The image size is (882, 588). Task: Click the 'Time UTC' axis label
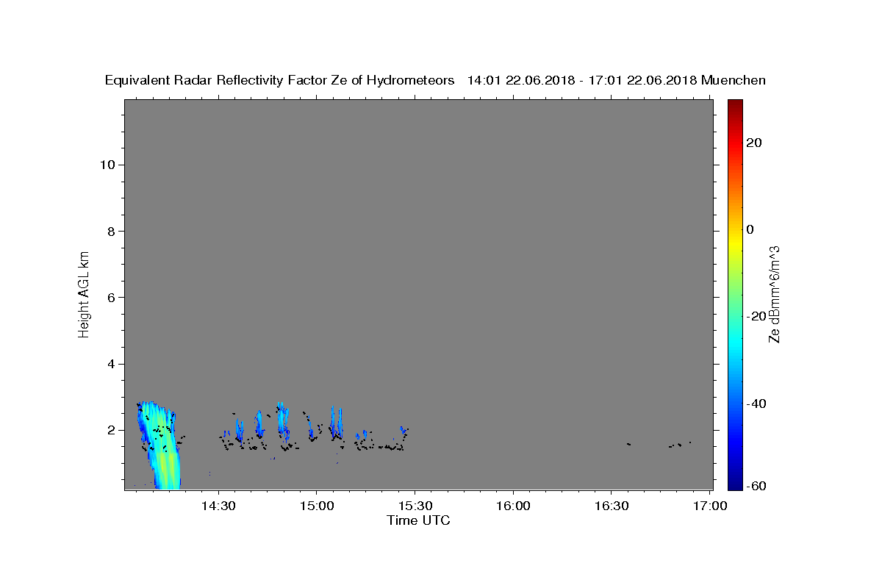[x=418, y=520]
